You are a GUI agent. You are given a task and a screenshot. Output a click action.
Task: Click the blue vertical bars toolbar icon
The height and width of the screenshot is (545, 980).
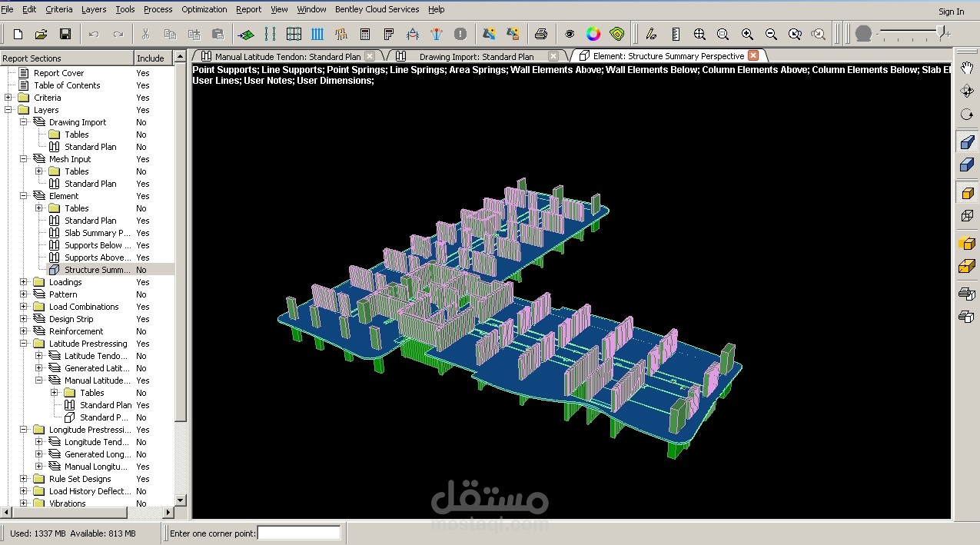point(317,34)
